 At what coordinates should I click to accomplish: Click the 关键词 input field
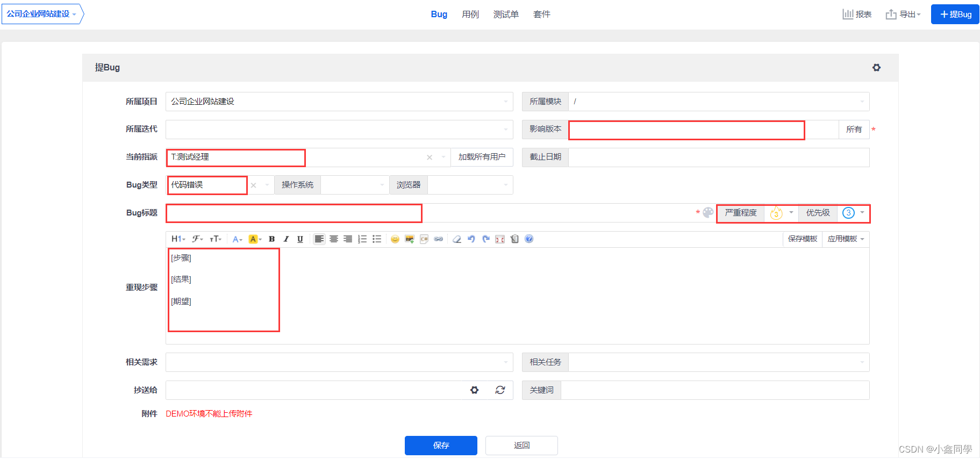715,390
